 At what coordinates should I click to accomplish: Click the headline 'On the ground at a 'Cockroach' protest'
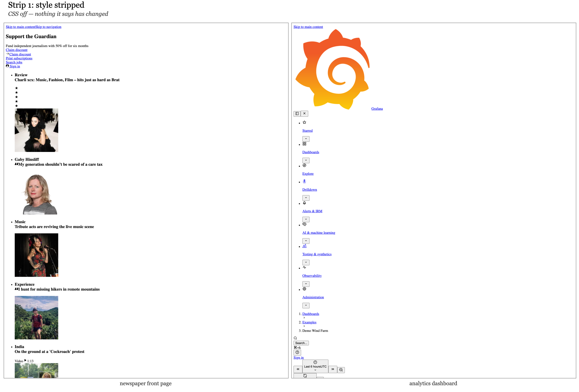click(50, 352)
